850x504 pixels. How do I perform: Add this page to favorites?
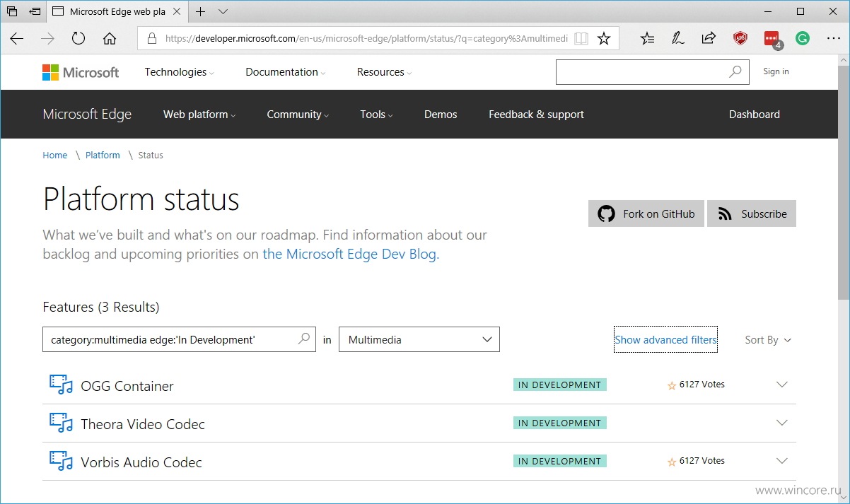(604, 39)
